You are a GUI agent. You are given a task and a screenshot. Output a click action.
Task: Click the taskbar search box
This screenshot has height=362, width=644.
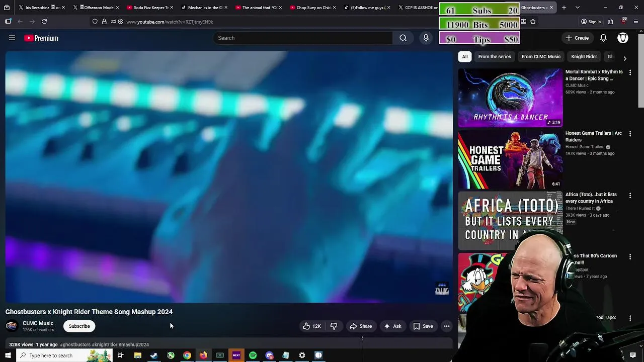tap(64, 355)
